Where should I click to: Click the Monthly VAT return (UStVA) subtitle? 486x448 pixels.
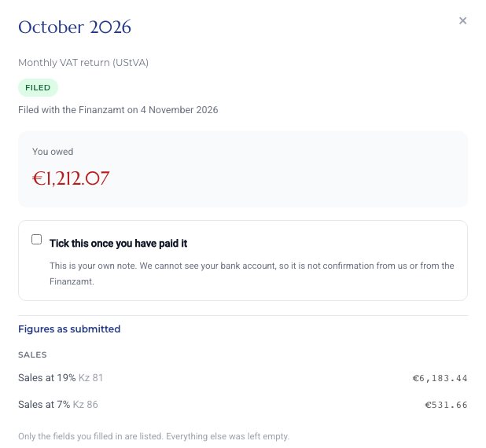click(x=83, y=63)
